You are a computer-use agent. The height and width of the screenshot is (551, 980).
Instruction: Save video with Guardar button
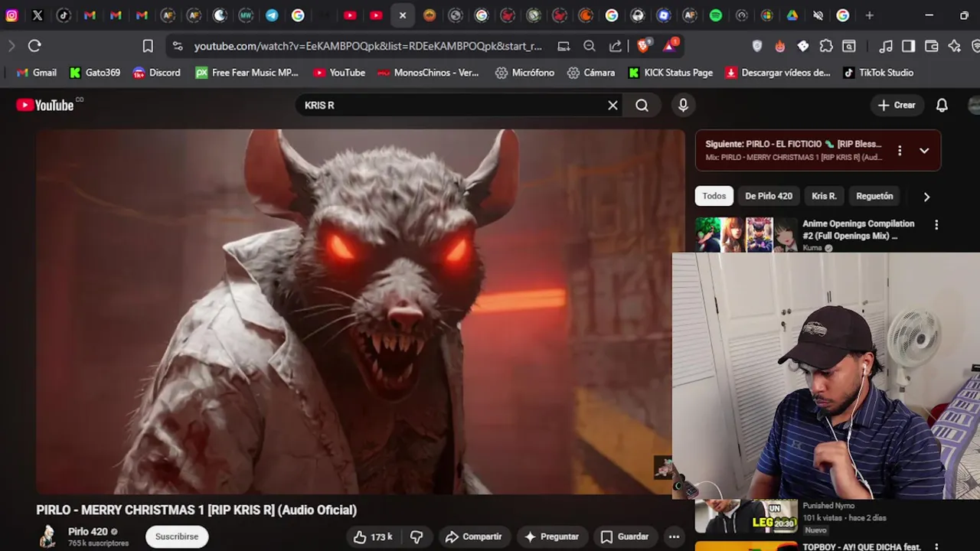tap(625, 536)
